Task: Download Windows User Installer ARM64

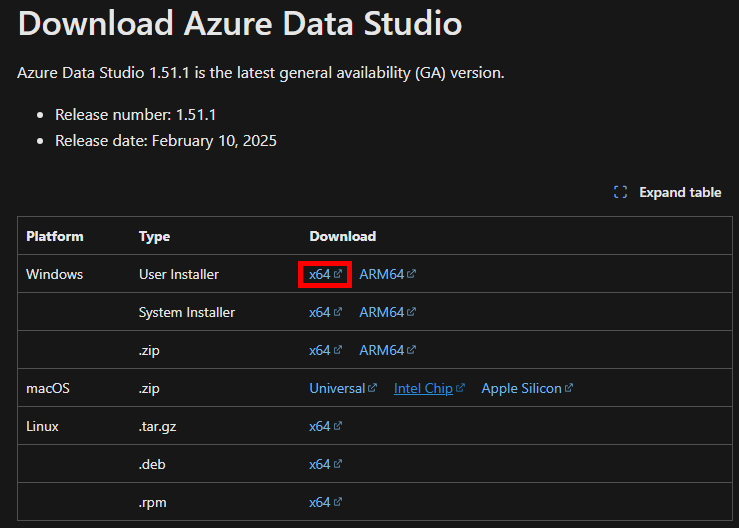Action: [387, 274]
